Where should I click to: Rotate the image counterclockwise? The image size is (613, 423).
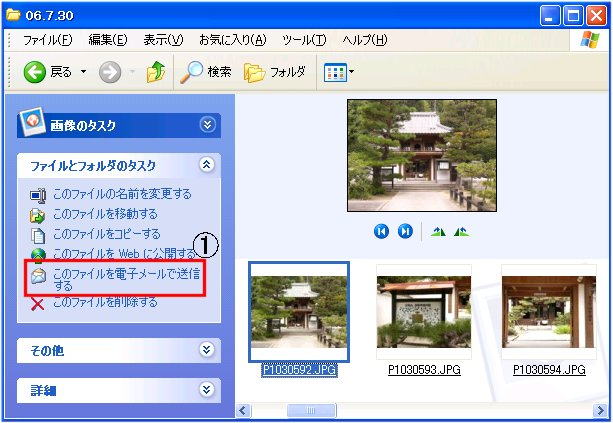click(x=461, y=231)
